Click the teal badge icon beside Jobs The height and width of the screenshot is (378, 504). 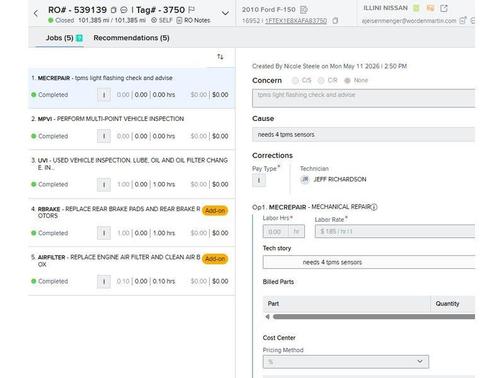pos(79,38)
